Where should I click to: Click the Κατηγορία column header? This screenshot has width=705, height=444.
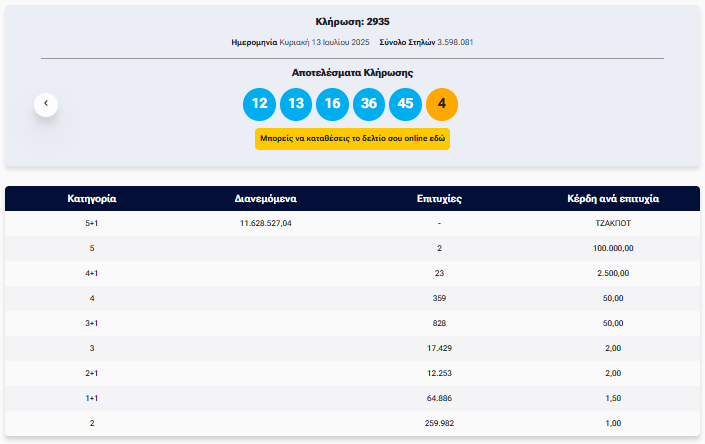(92, 198)
